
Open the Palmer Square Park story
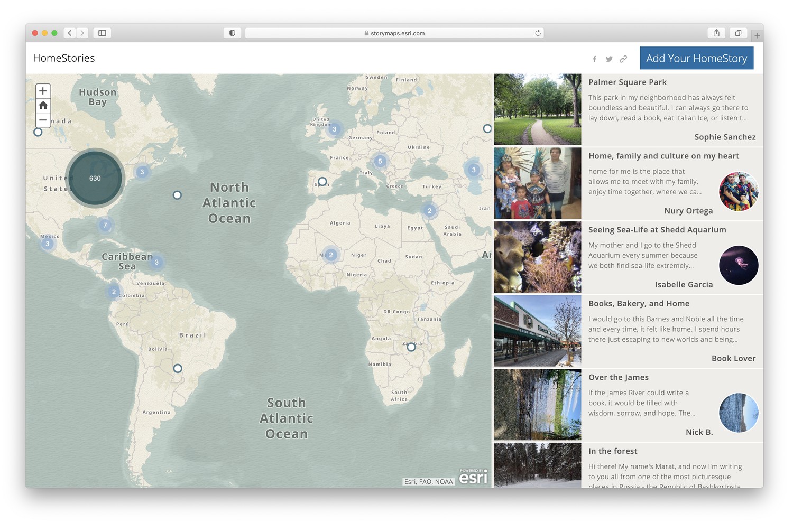coord(628,82)
